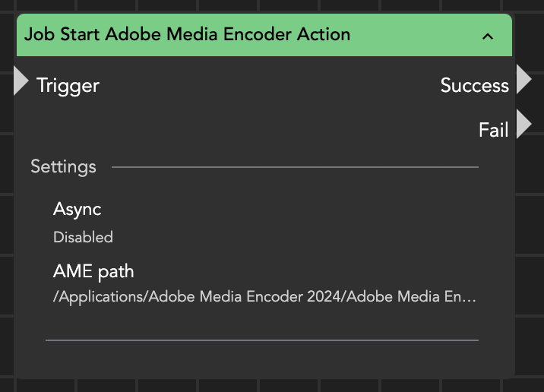Click the Success port label
The image size is (544, 392).
[474, 85]
